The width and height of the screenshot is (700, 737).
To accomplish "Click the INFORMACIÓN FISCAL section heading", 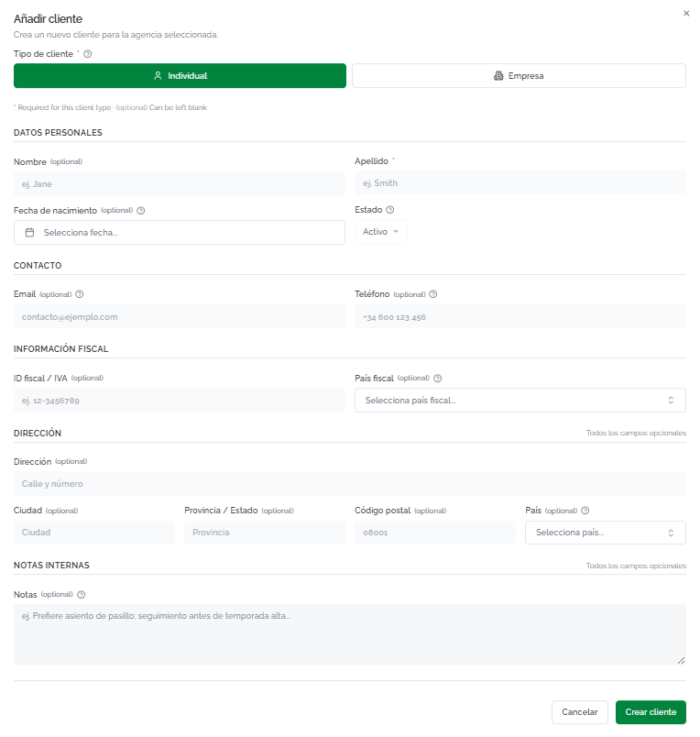I will point(61,348).
